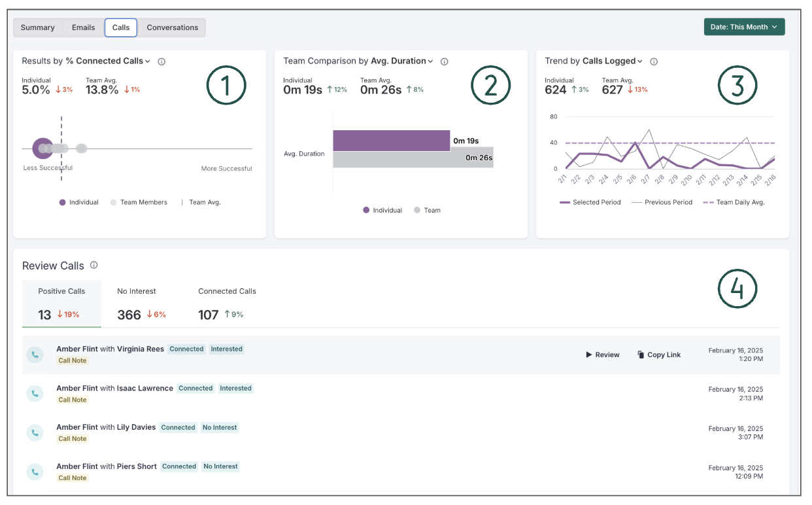Screen dimensions: 812x505
Task: Click the info icon beside Avg. Duration
Action: pos(445,61)
